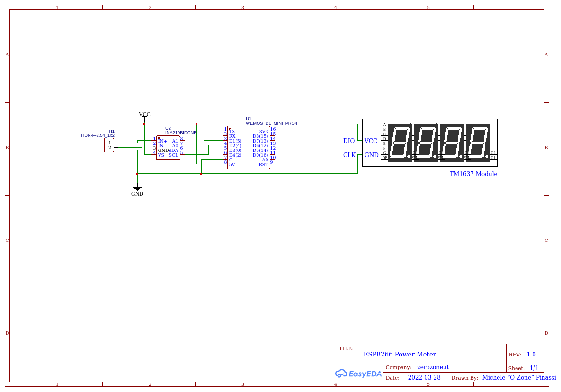
Task: Click the ground junction dot above the GND symbol
Action: (x=137, y=174)
